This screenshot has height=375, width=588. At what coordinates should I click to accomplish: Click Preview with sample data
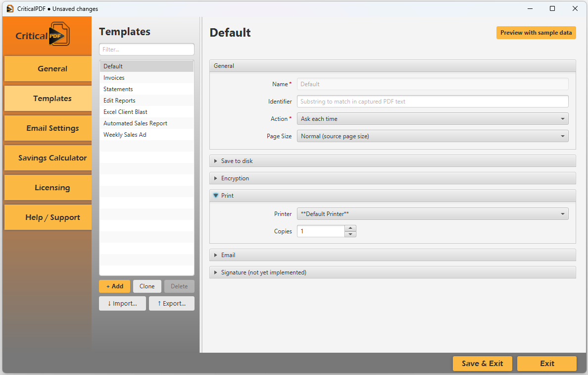coord(536,33)
